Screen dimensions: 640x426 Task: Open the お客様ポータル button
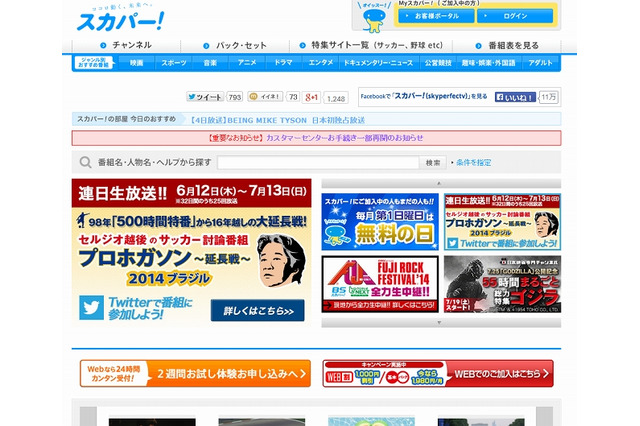[436, 16]
